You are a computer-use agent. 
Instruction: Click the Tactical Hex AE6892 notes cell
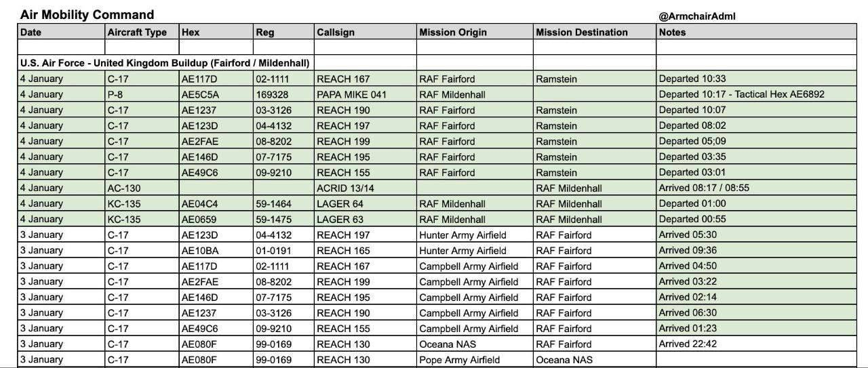pyautogui.click(x=741, y=94)
